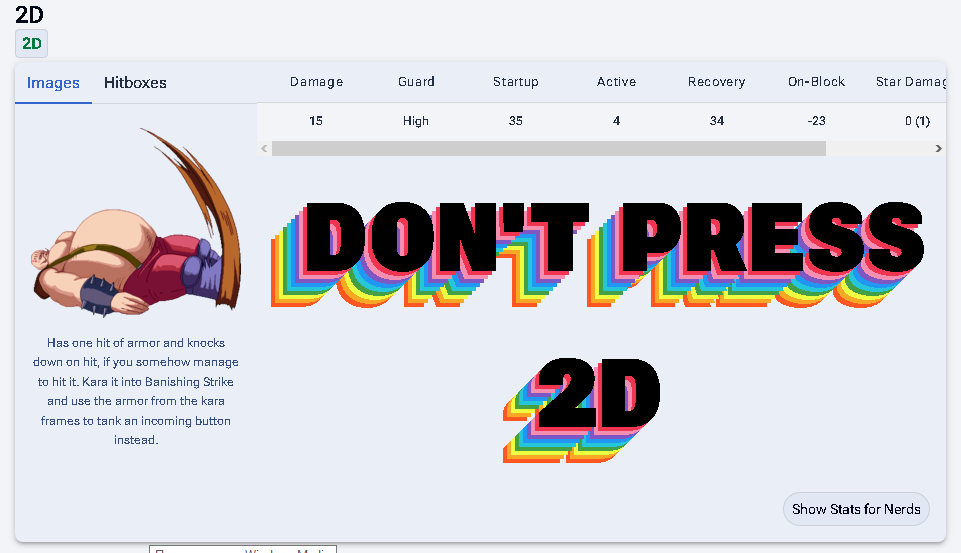
Task: Click the Star Damage column header
Action: [x=911, y=82]
